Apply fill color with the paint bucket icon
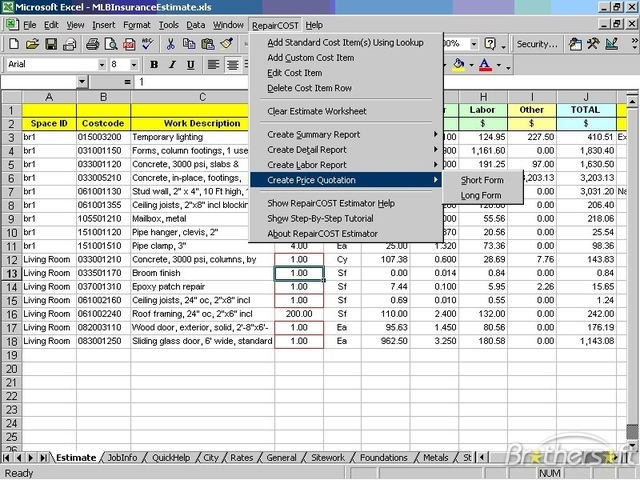Image resolution: width=640 pixels, height=480 pixels. coord(458,64)
